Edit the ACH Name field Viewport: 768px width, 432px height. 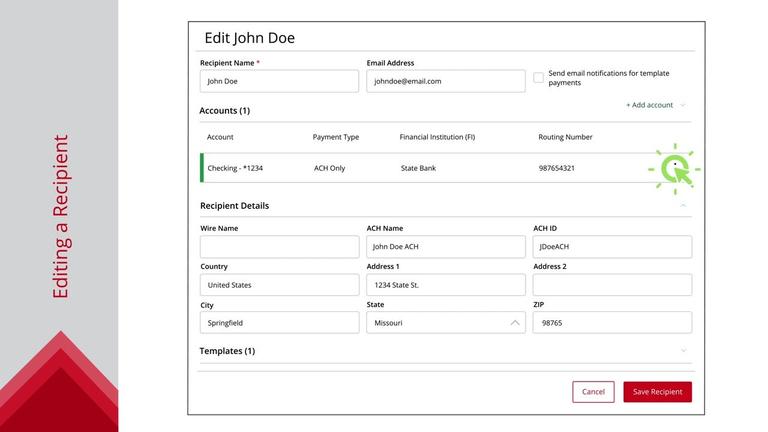[446, 246]
